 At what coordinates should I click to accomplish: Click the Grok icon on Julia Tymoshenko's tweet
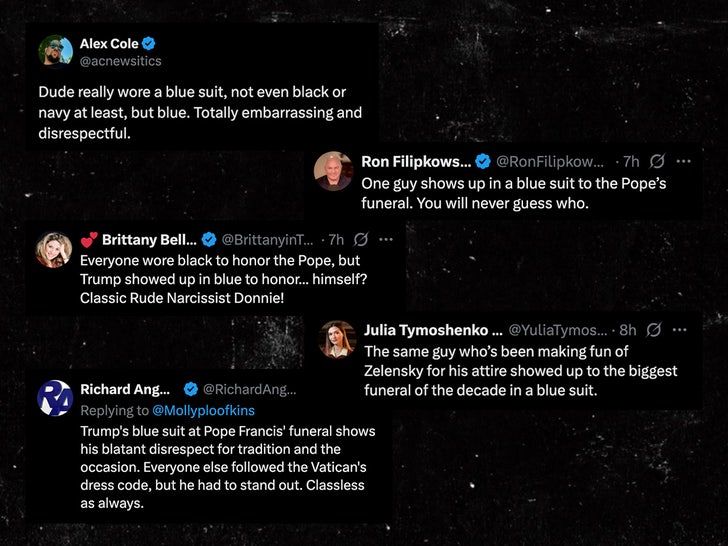click(x=654, y=329)
